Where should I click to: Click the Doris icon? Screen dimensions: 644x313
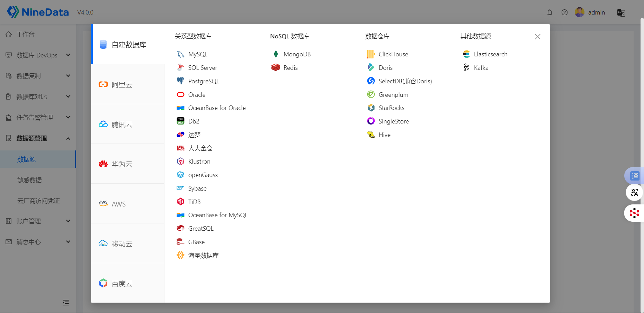click(371, 68)
